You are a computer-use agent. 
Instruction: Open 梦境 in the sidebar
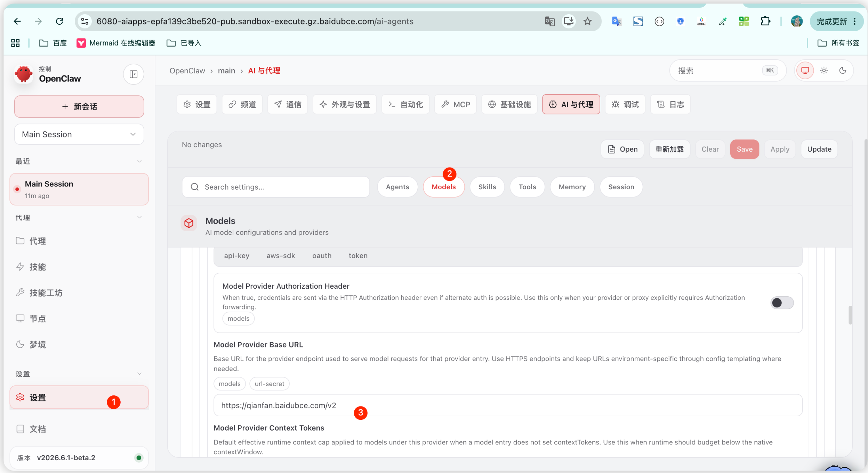tap(79, 344)
